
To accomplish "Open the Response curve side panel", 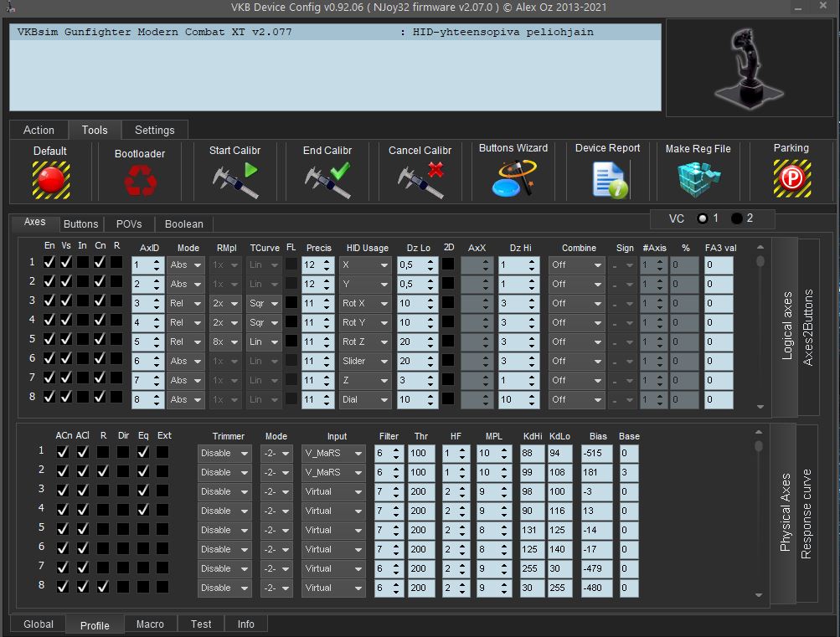I will click(807, 514).
